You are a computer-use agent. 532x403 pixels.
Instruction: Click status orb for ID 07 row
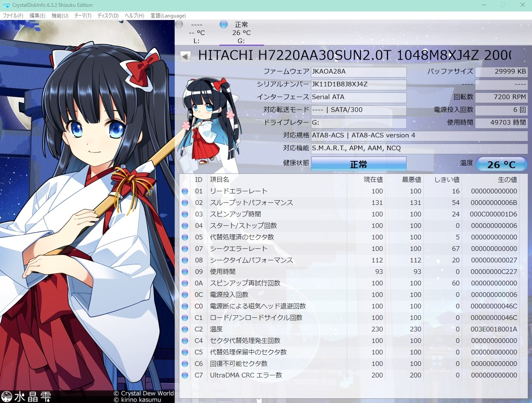coord(185,249)
